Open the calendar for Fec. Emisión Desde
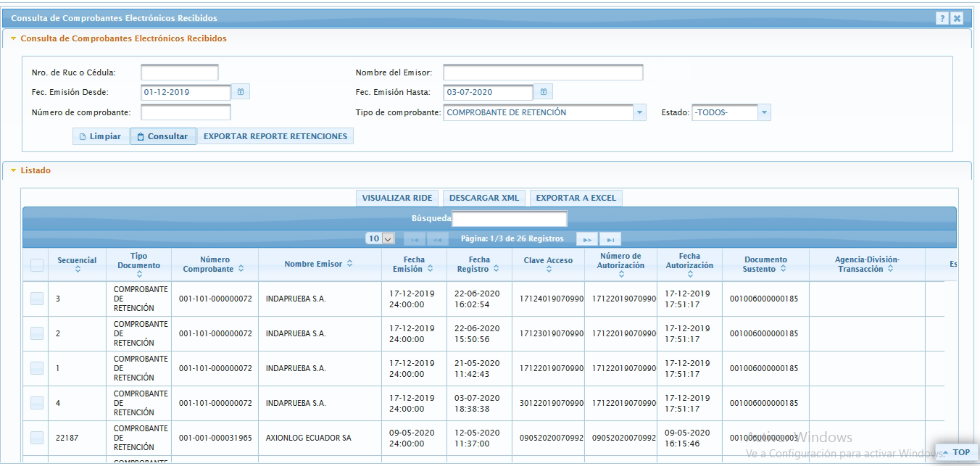The width and height of the screenshot is (980, 466). [241, 92]
